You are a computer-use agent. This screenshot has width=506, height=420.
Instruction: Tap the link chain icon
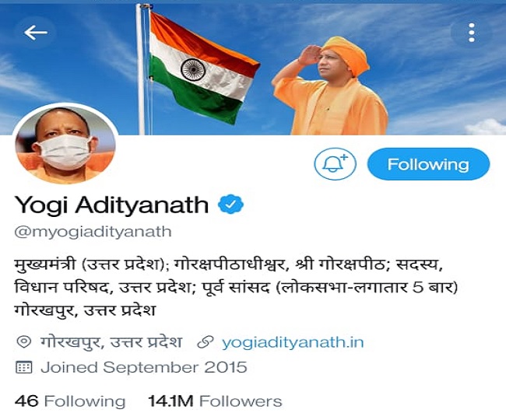click(206, 342)
